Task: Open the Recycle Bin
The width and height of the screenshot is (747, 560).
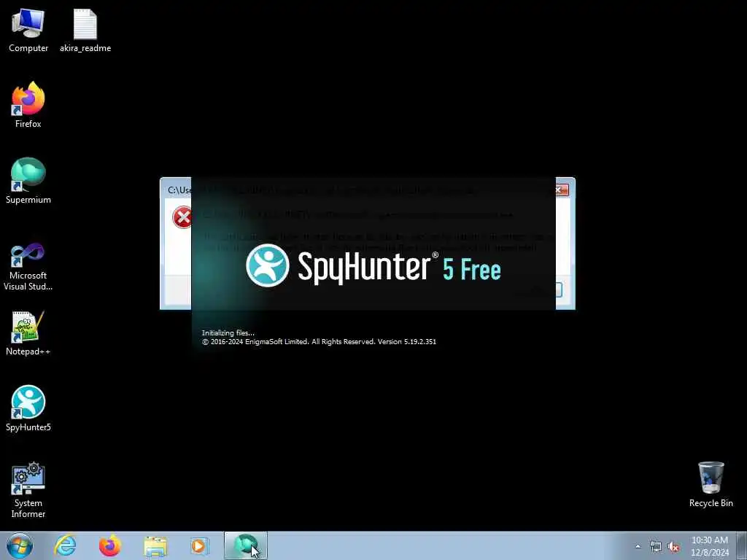Action: (711, 484)
